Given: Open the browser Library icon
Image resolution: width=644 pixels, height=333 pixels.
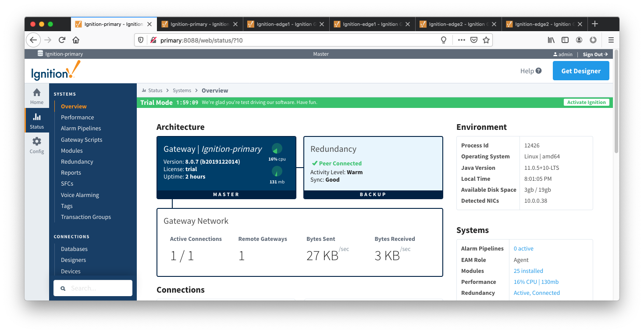Looking at the screenshot, I should click(551, 40).
